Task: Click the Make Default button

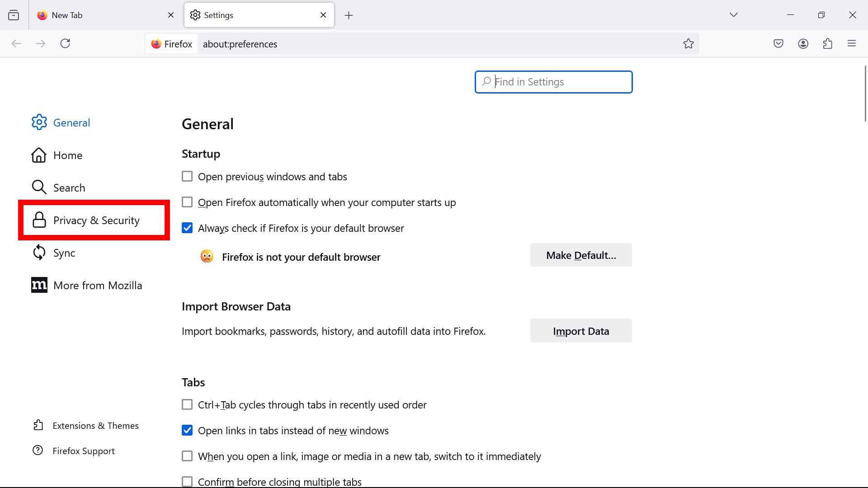Action: 580,255
